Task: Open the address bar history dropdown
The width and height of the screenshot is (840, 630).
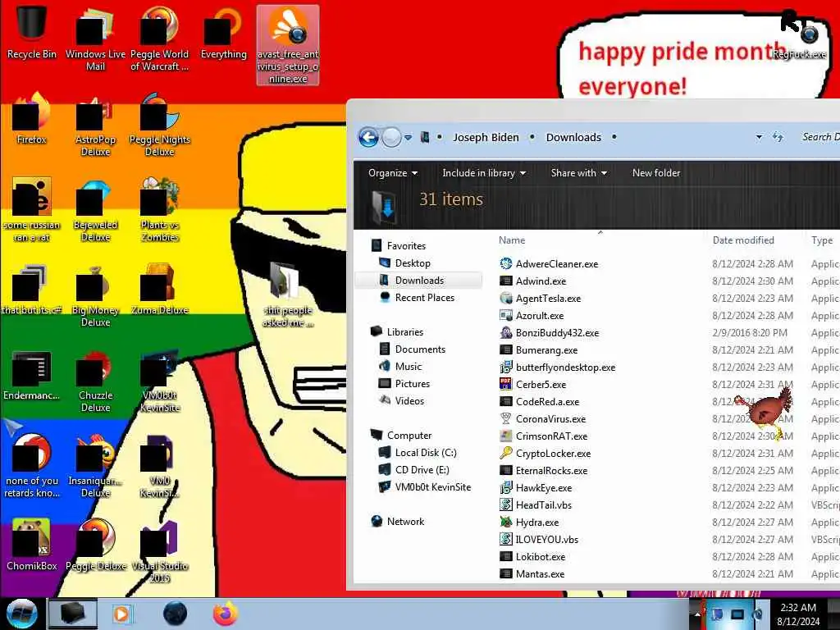Action: point(759,138)
